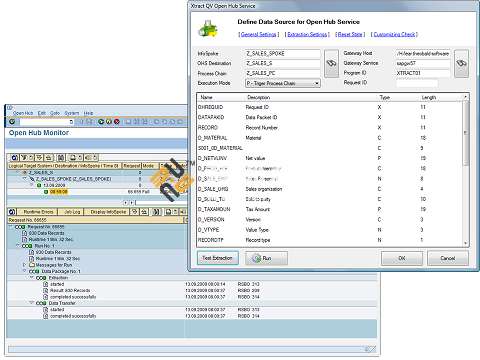Click the Runtime Errors button
Viewport: 480px width, 360px height.
point(37,212)
